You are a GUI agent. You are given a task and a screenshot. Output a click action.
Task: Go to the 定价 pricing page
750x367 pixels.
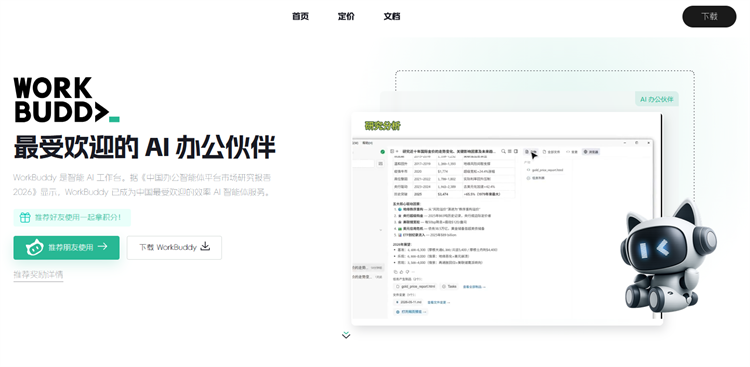pos(346,16)
